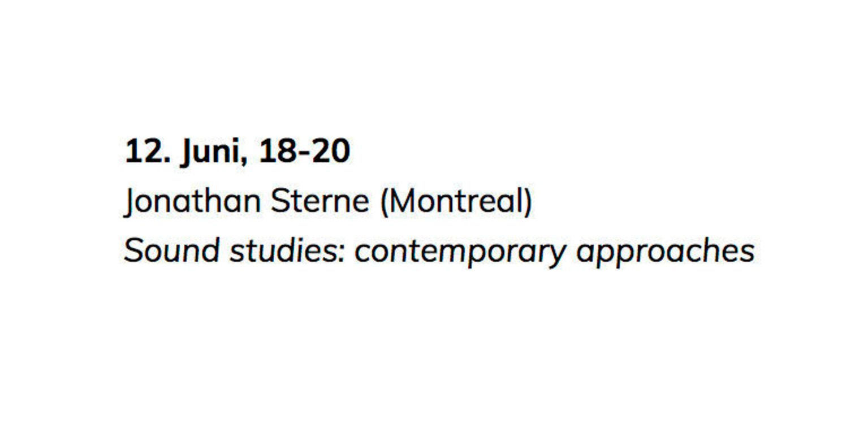
Task: Click the capital "M" of "Montreal"
Action: coord(403,201)
